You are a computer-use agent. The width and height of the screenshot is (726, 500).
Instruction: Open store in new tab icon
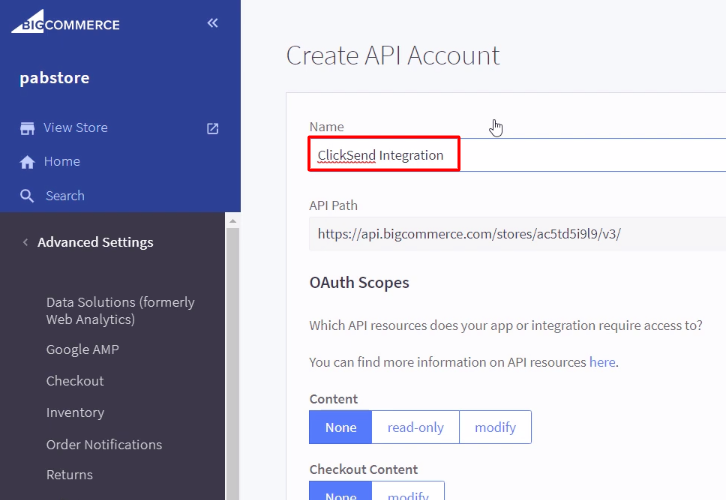[212, 128]
